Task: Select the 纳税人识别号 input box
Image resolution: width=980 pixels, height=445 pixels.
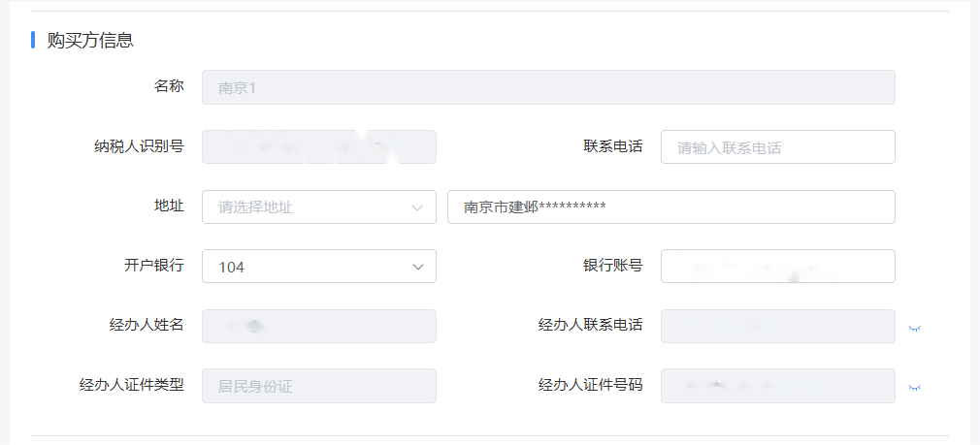Action: pos(318,147)
